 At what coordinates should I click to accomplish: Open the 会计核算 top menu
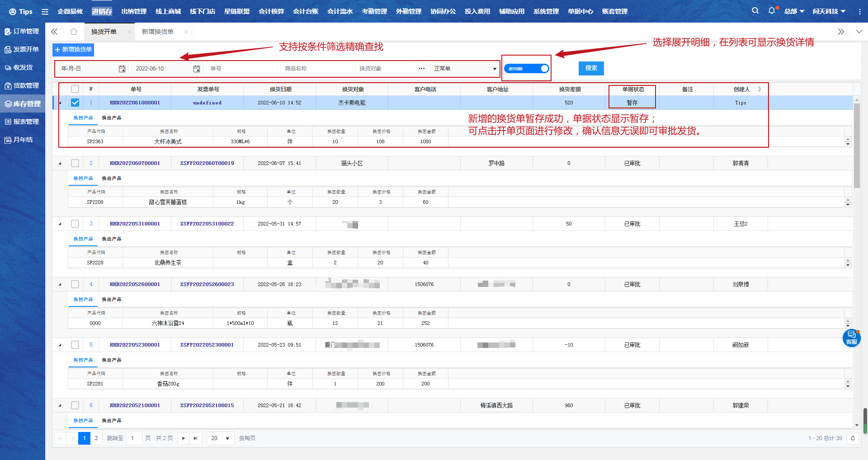pos(271,11)
